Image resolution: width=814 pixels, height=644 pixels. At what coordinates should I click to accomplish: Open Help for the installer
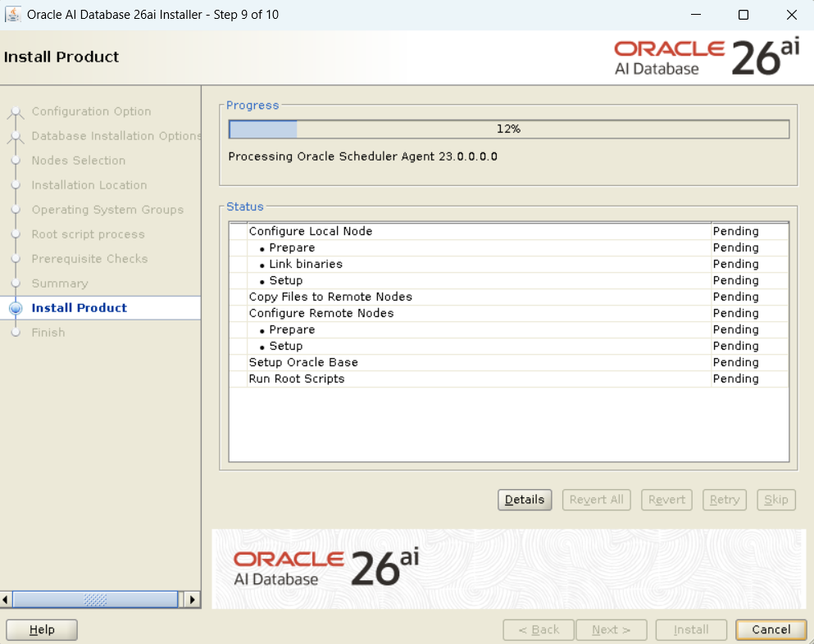[x=42, y=629]
